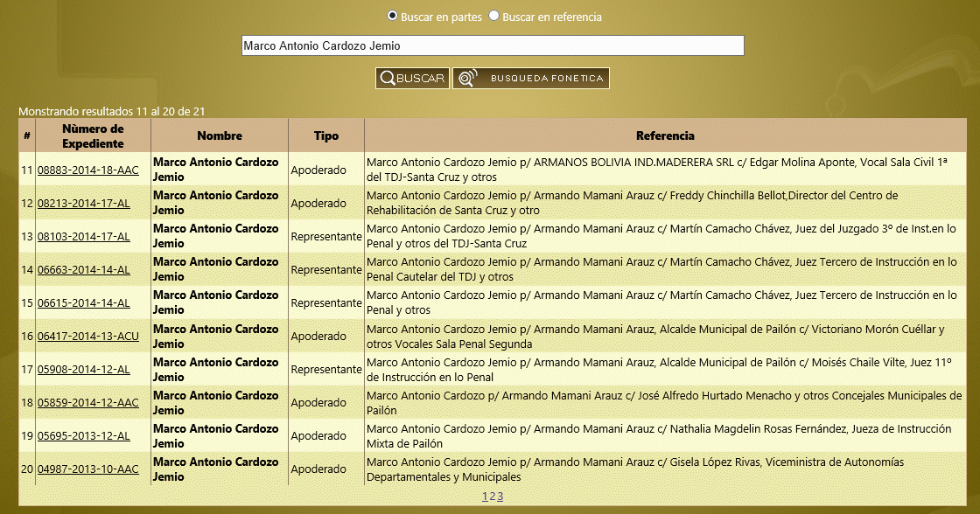
Task: Go to results page 1
Action: point(485,497)
